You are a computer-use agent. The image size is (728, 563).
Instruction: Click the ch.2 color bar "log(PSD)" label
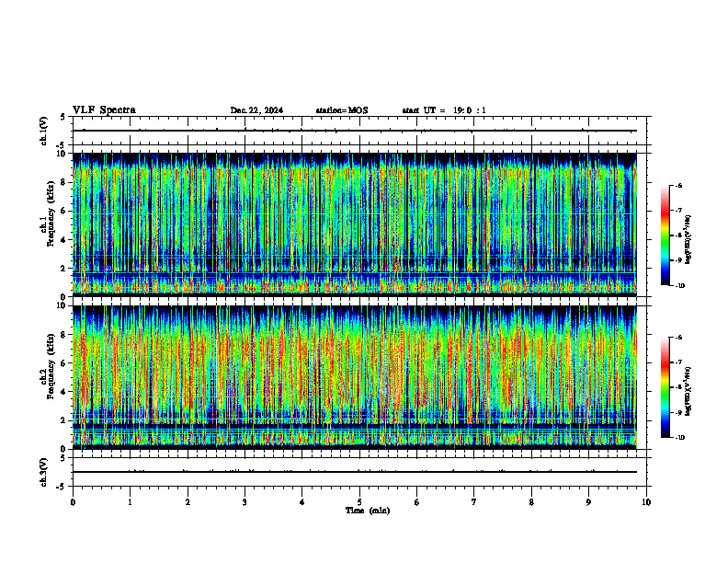pos(688,391)
